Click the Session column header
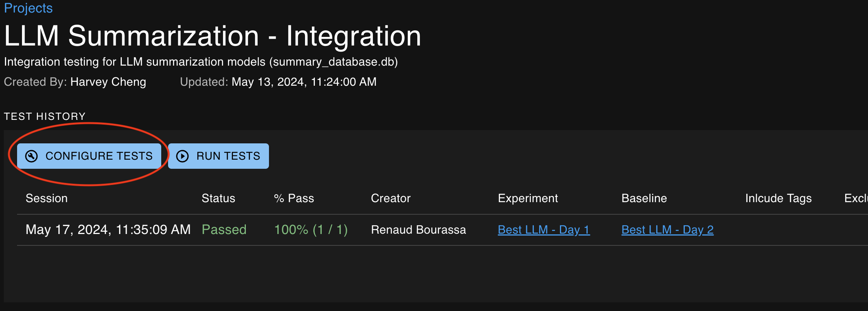The width and height of the screenshot is (868, 311). (x=47, y=198)
